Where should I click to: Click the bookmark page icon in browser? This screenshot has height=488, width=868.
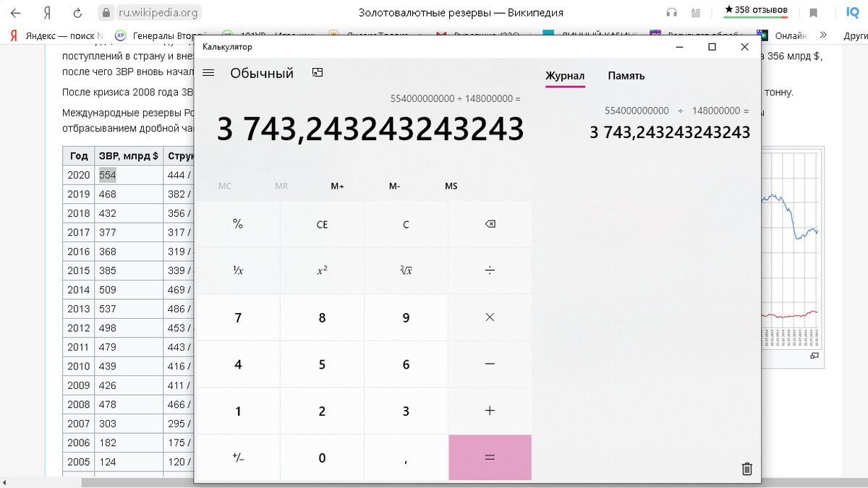coord(814,12)
